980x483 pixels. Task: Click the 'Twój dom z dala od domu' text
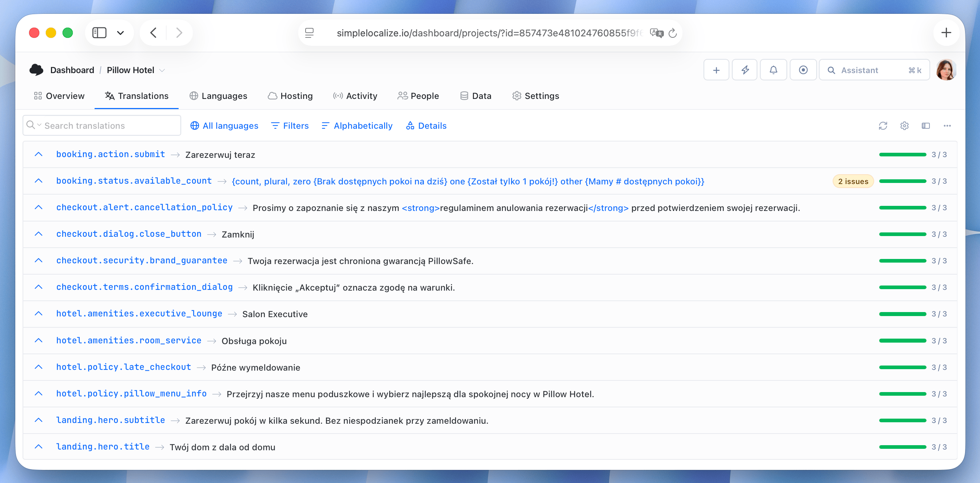click(x=223, y=447)
